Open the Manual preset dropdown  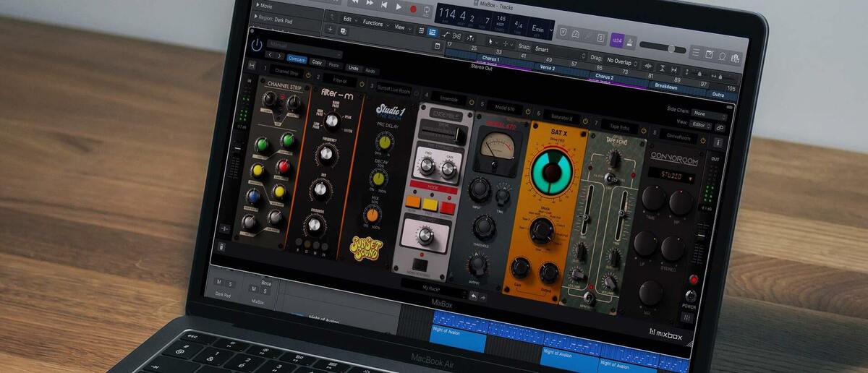[x=305, y=49]
